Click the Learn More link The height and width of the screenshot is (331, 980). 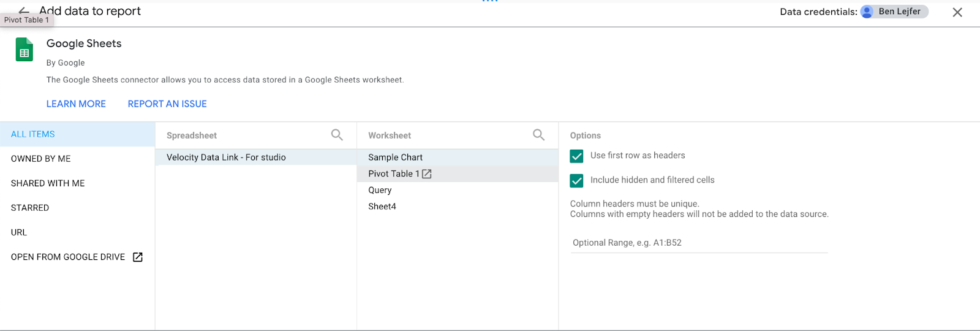click(x=76, y=104)
